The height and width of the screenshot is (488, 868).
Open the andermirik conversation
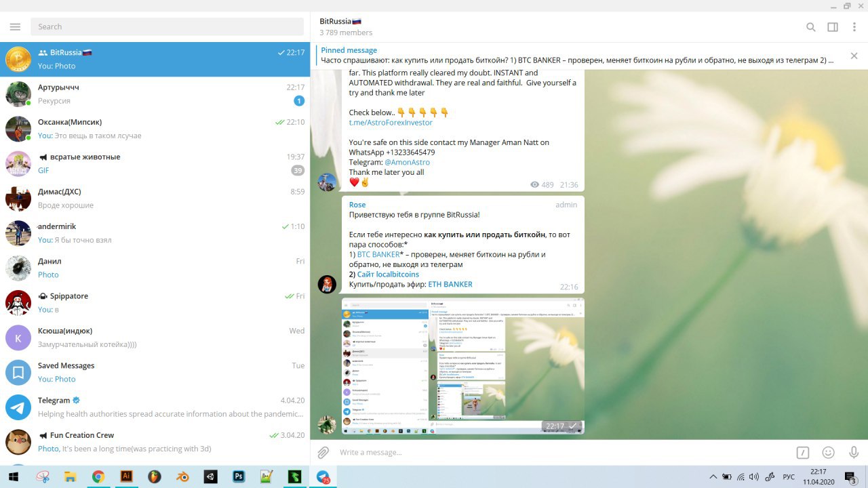155,233
